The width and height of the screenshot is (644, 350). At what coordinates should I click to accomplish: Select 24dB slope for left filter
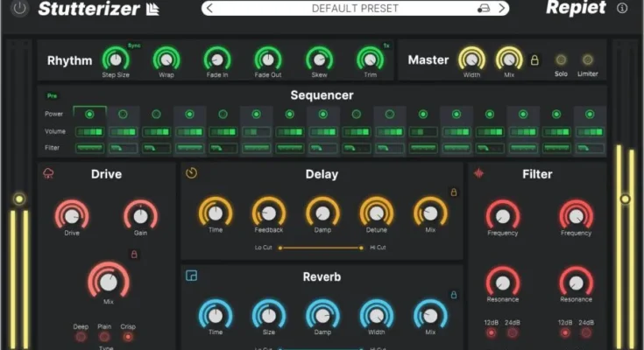click(513, 332)
